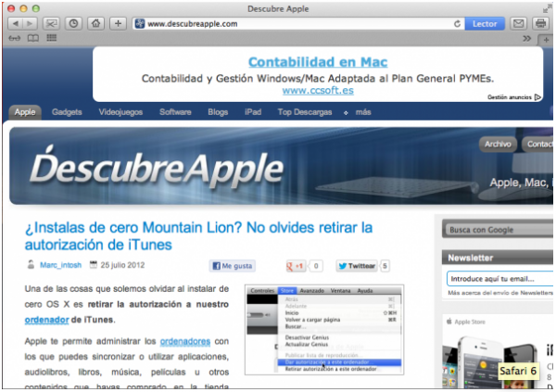Expand hidden bookmarks bar chevron
Viewport: 556px width, 392px height.
[527, 38]
